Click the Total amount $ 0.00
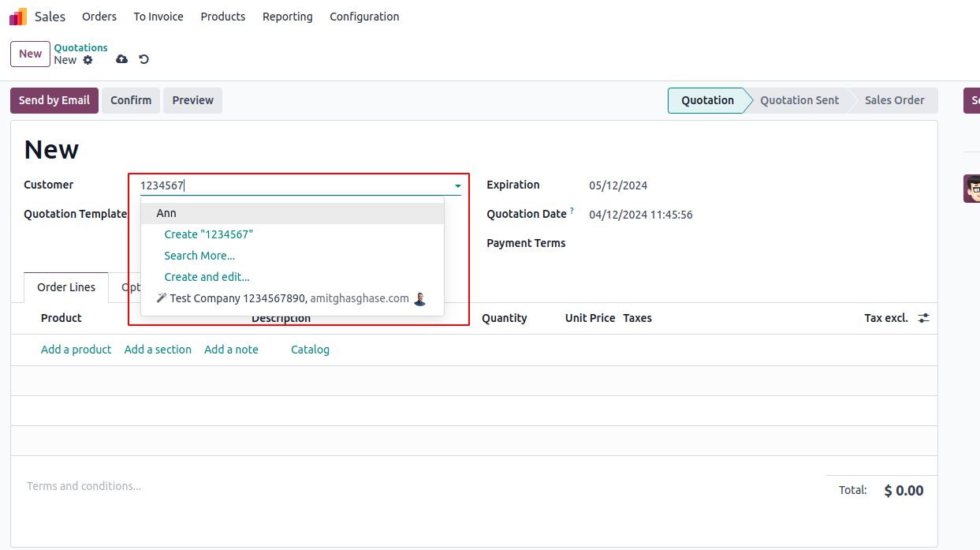980x550 pixels. tap(904, 491)
